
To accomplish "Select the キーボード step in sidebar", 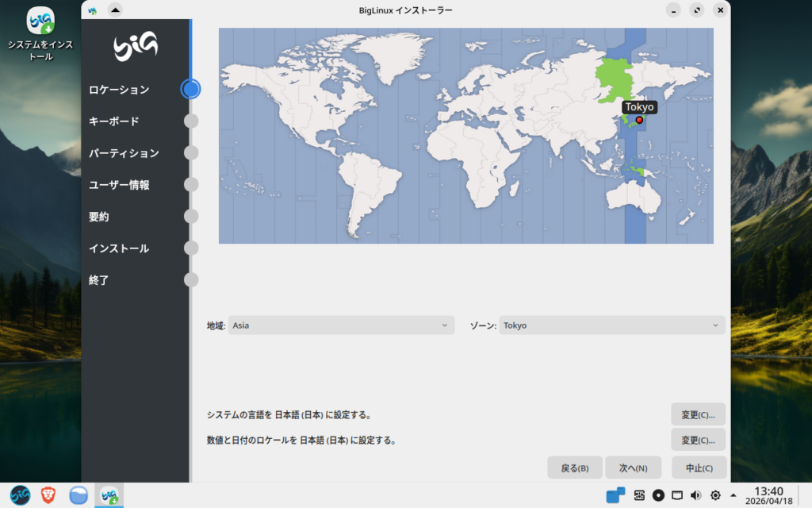I will pyautogui.click(x=114, y=121).
